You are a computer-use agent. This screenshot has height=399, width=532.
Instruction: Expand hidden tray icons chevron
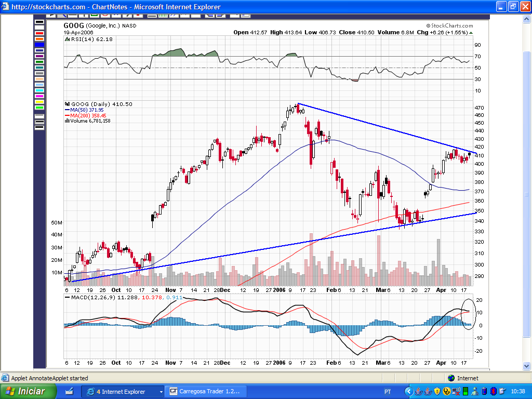(409, 392)
